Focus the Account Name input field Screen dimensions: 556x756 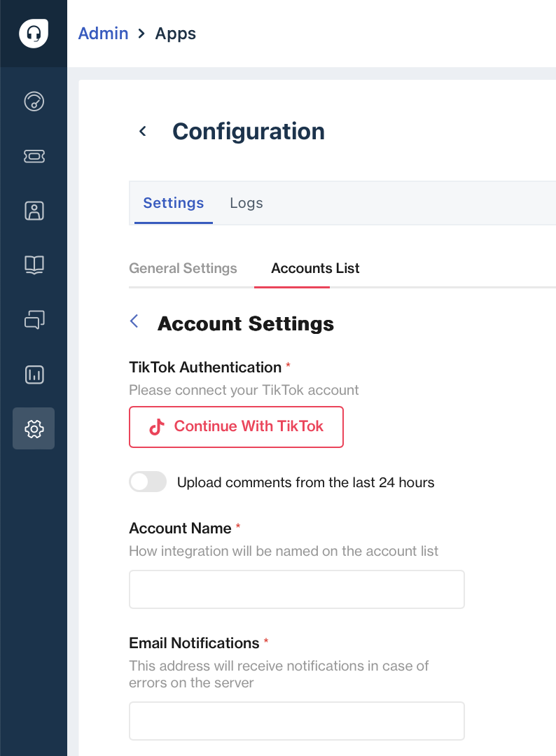297,589
